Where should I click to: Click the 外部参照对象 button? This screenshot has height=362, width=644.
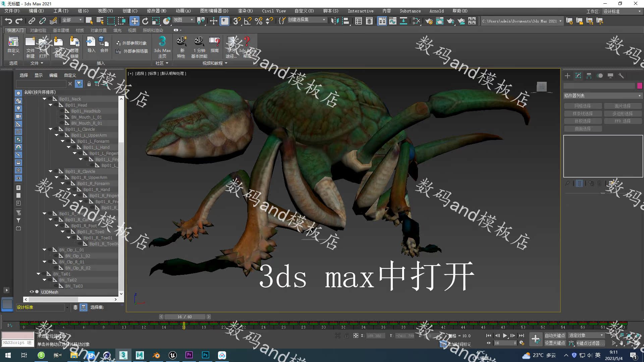click(131, 43)
